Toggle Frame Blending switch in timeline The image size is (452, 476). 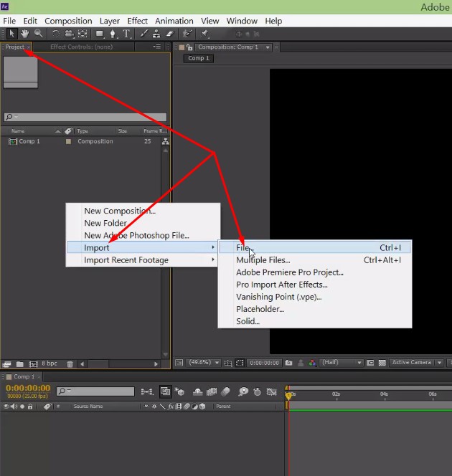(212, 392)
